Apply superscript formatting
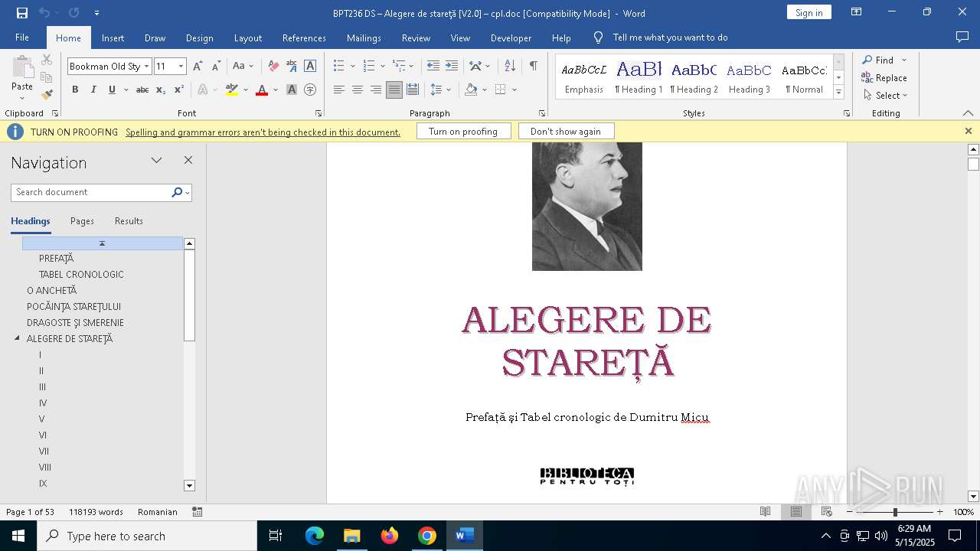 pyautogui.click(x=179, y=90)
